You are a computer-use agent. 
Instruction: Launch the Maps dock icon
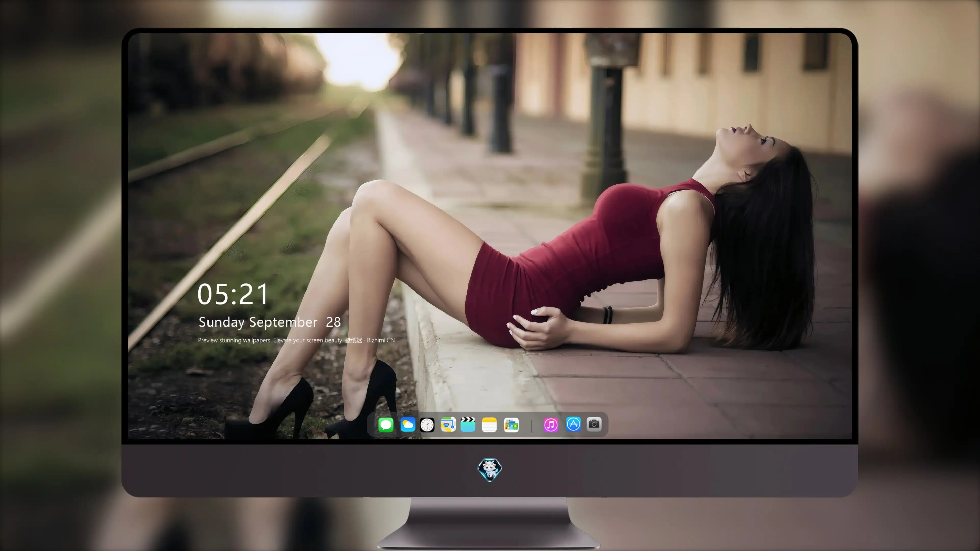click(x=448, y=424)
